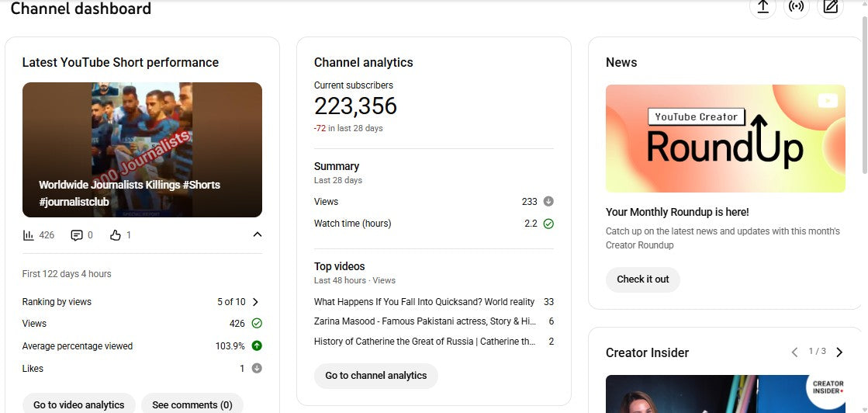Open Go to channel analytics
The height and width of the screenshot is (413, 868).
pos(375,376)
